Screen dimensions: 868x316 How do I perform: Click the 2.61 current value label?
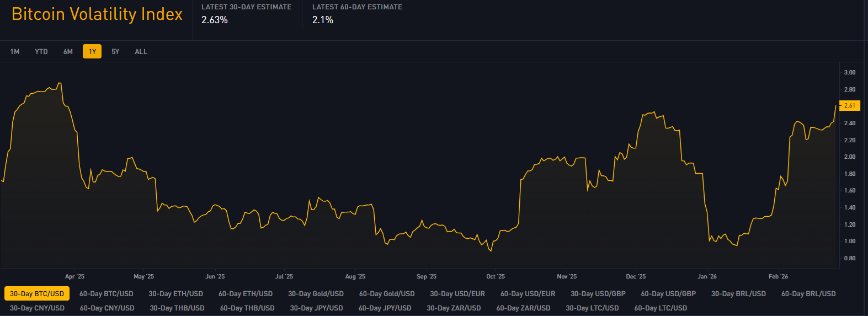pyautogui.click(x=849, y=105)
